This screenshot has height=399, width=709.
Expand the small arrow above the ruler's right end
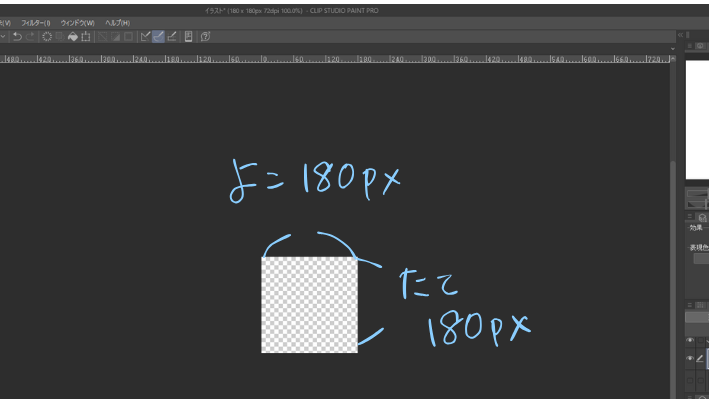coord(673,49)
